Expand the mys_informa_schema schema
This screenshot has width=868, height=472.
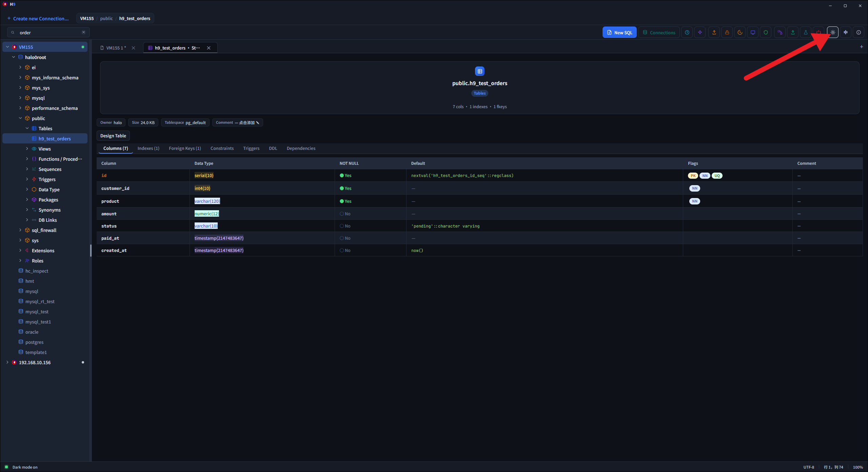(x=20, y=78)
